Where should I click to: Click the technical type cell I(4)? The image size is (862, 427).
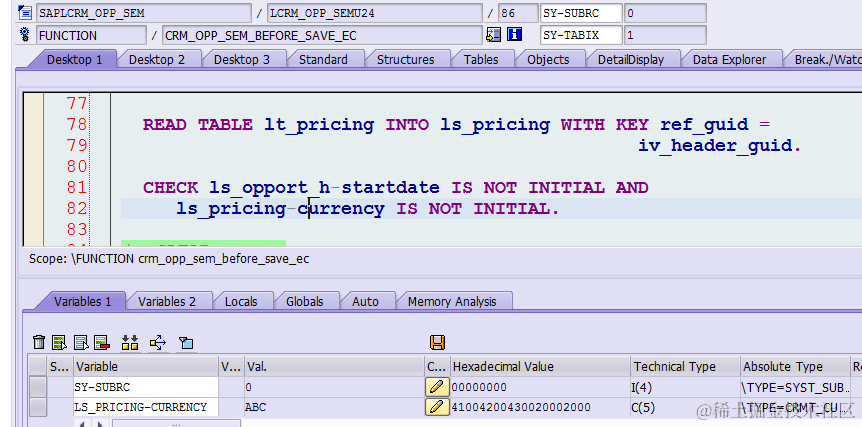coord(685,387)
